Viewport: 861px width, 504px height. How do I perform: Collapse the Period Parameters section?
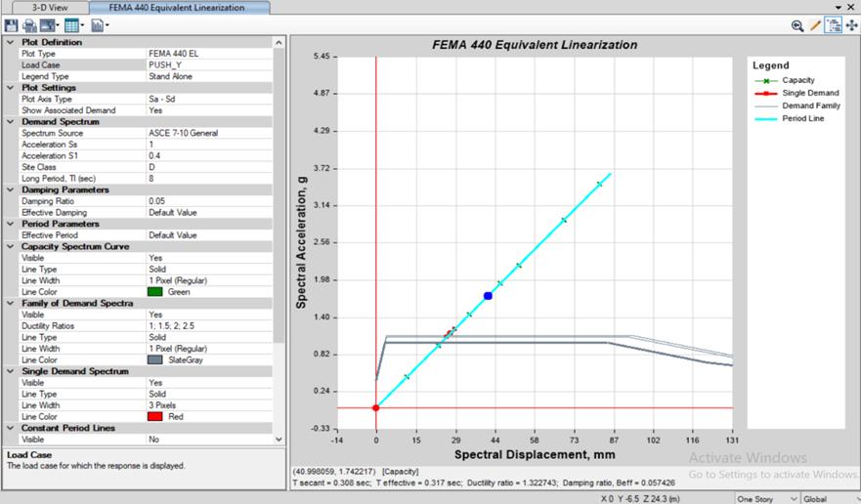coord(10,224)
